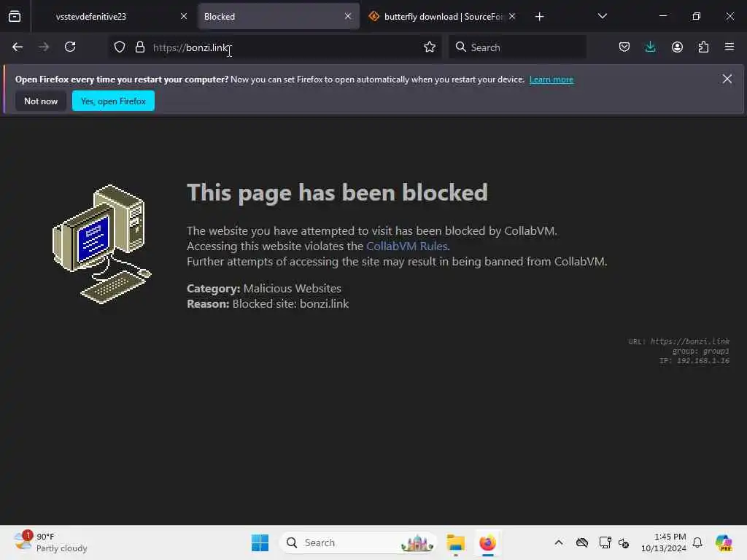Click 'Reason: Blocked site: bonzi.link' text
Screen dimensions: 747x560
pos(268,304)
